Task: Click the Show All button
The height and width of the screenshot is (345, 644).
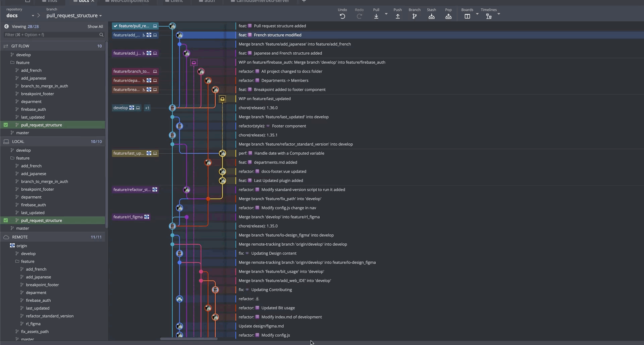Action: [95, 27]
